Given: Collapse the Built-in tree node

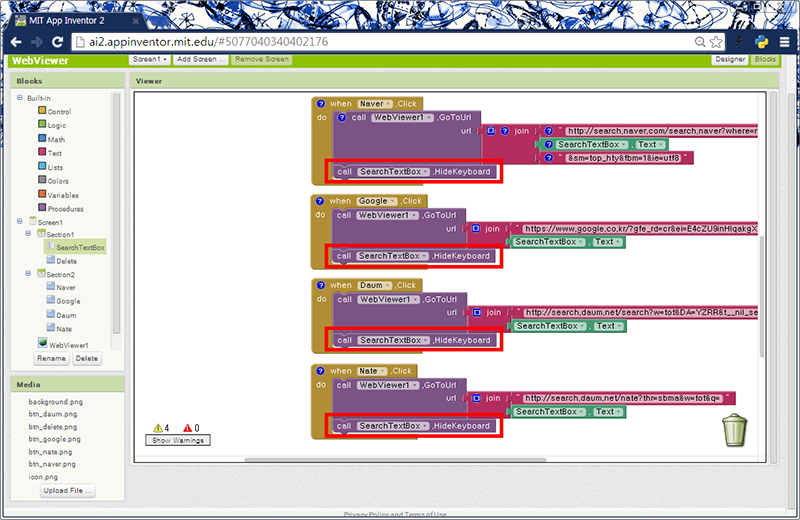Looking at the screenshot, I should coord(19,97).
